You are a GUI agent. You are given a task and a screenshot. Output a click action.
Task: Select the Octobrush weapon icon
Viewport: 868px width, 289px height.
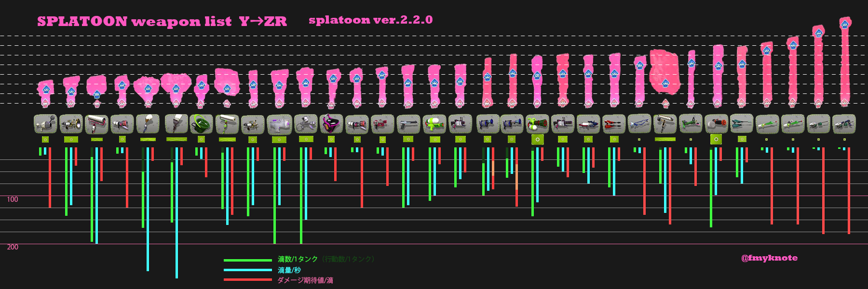pyautogui.click(x=176, y=124)
